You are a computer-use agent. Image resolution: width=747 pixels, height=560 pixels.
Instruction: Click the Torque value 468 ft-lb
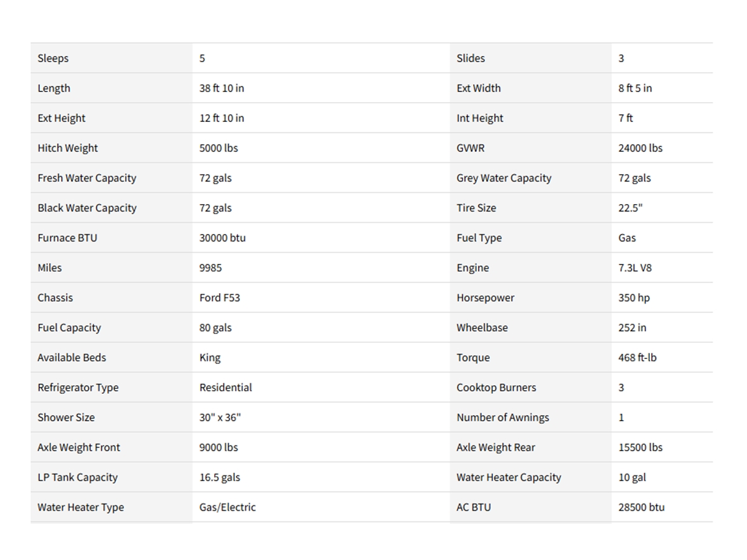637,358
